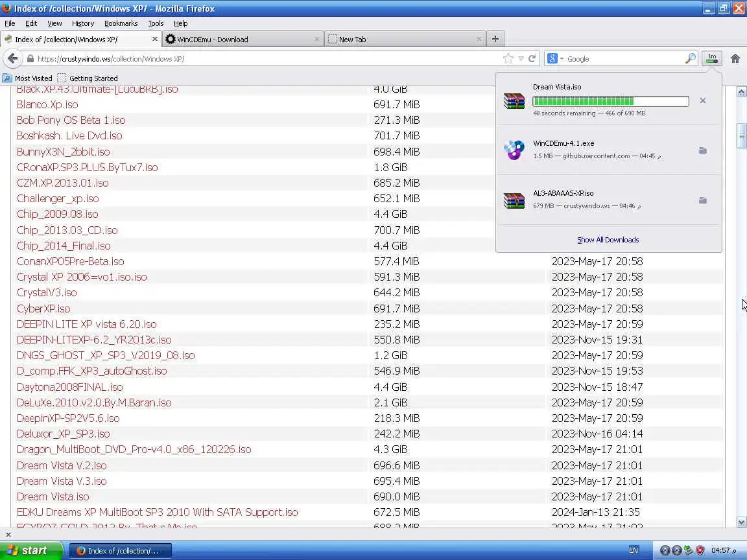The image size is (747, 560).
Task: Switch to the New Tab tab
Action: 405,39
